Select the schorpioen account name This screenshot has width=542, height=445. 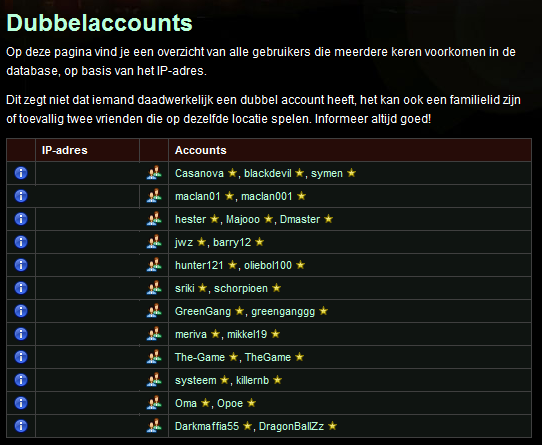[241, 288]
